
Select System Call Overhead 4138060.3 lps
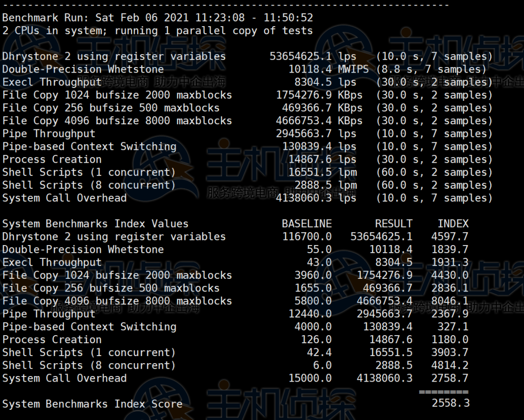coord(316,198)
